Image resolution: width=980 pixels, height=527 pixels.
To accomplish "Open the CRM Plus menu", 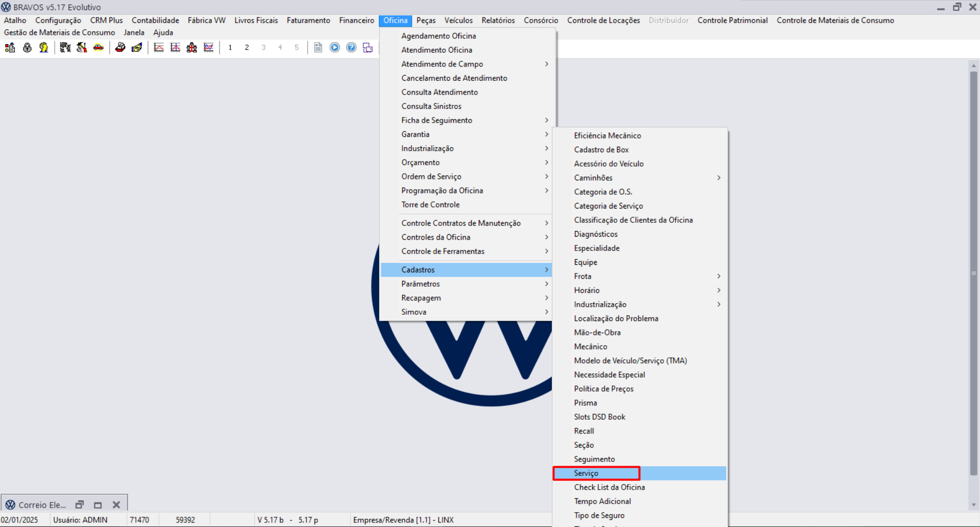I will click(x=106, y=20).
